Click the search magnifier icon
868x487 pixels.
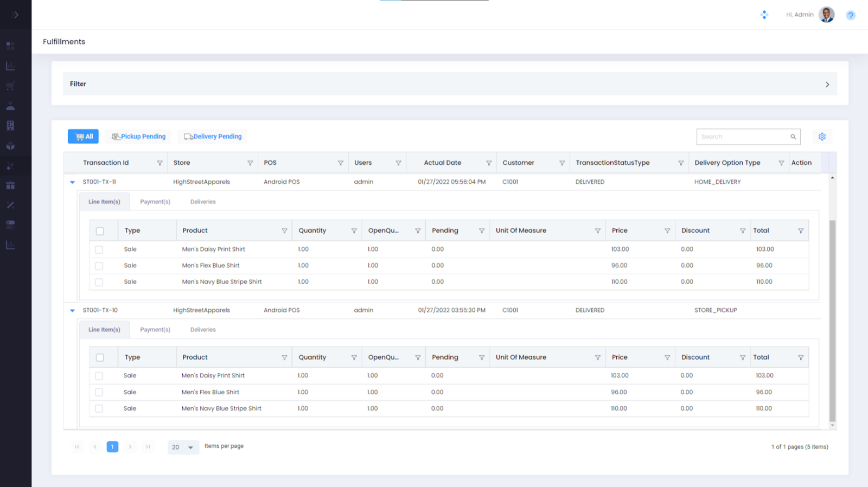(793, 137)
